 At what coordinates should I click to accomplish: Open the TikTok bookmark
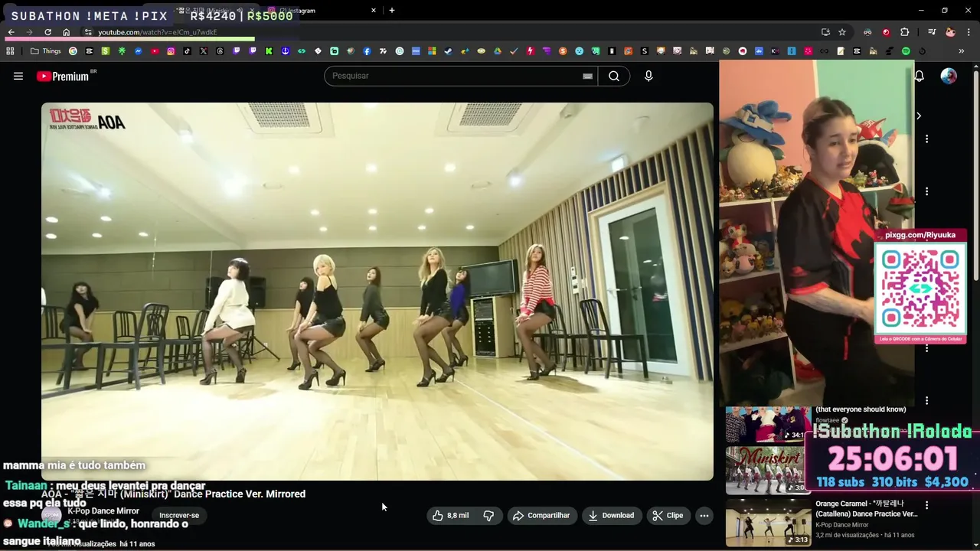point(187,51)
